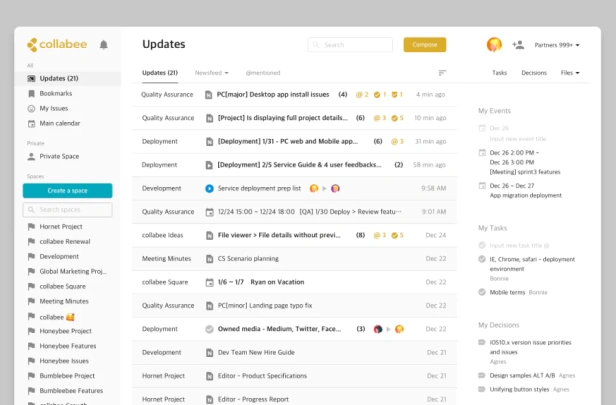The height and width of the screenshot is (405, 616).
Task: Toggle the completed check on Owned media row
Action: click(209, 329)
